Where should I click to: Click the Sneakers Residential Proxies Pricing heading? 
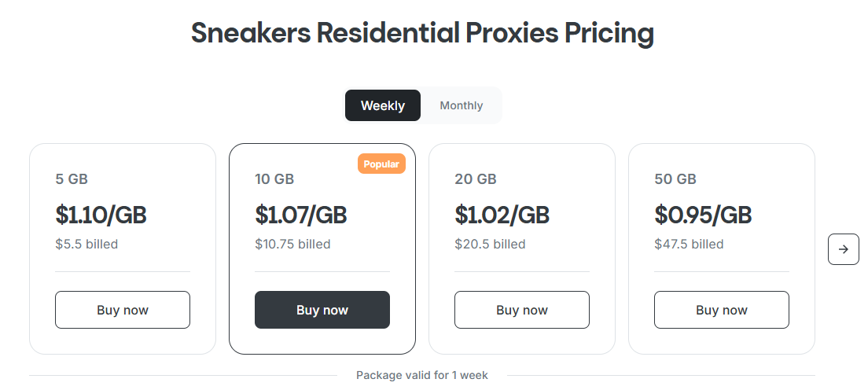click(x=422, y=34)
